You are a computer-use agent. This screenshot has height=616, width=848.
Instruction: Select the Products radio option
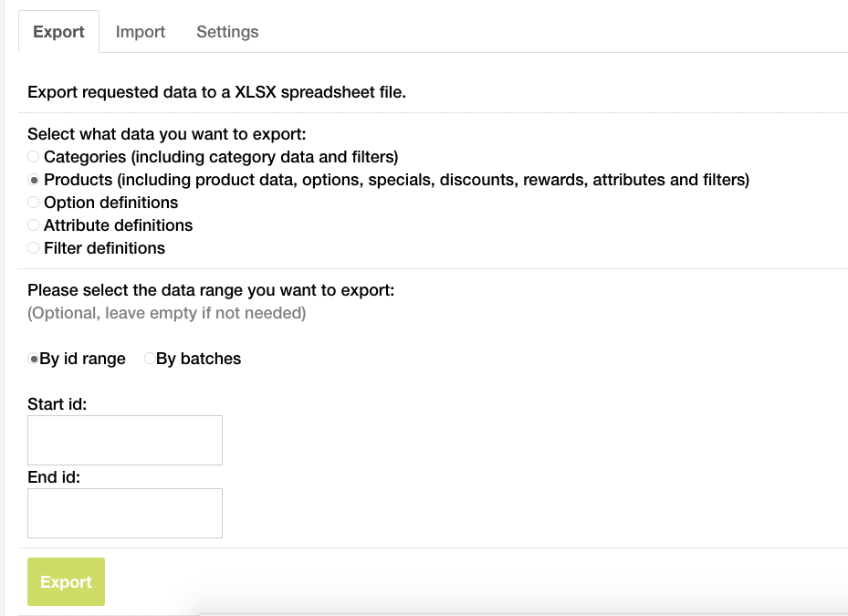[34, 180]
